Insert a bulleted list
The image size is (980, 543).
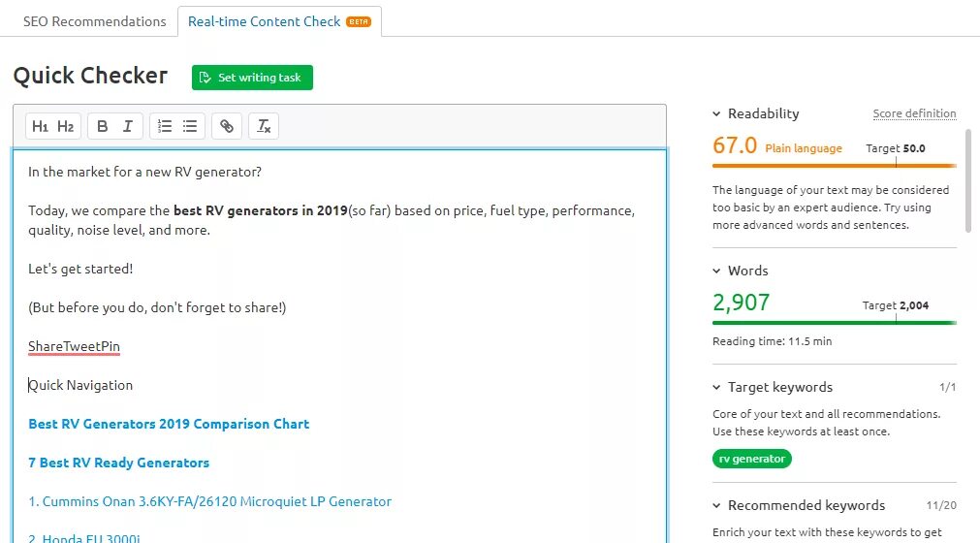point(190,126)
